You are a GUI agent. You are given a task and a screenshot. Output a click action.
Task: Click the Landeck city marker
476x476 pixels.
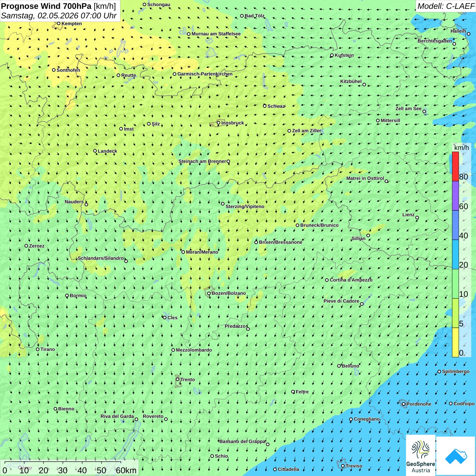click(95, 151)
